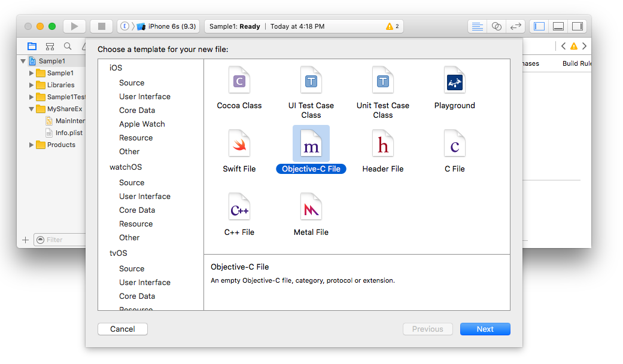Toggle the debug area panel
The image size is (623, 364).
coord(558,26)
